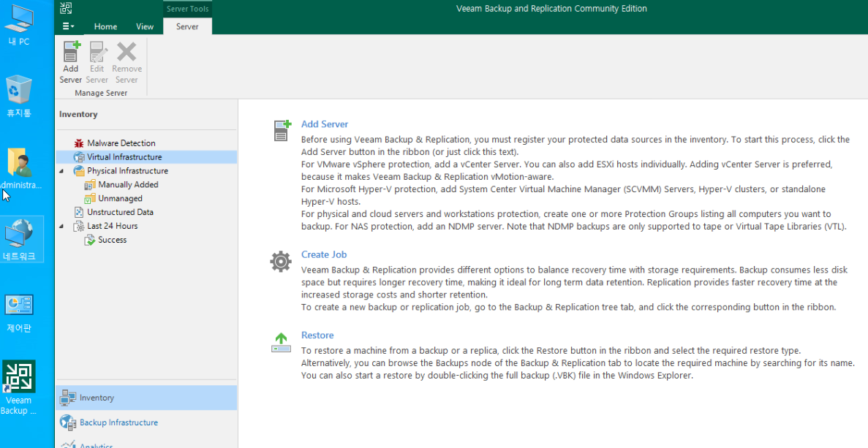
Task: Select Malware Detection in the inventory tree
Action: point(121,143)
